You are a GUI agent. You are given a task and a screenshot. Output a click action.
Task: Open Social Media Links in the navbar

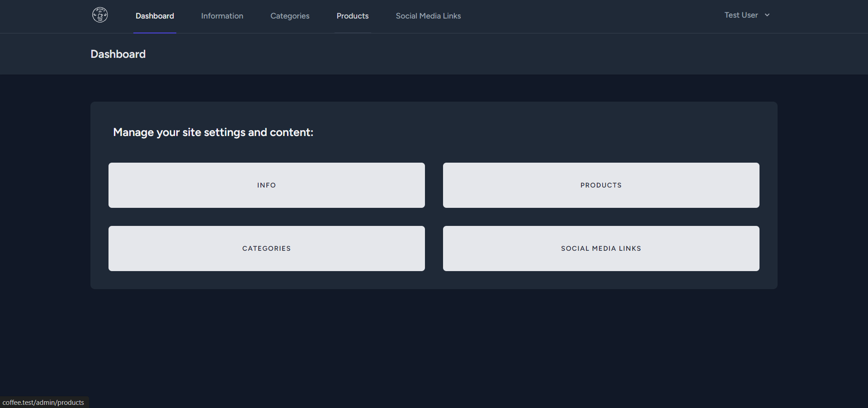pos(428,16)
